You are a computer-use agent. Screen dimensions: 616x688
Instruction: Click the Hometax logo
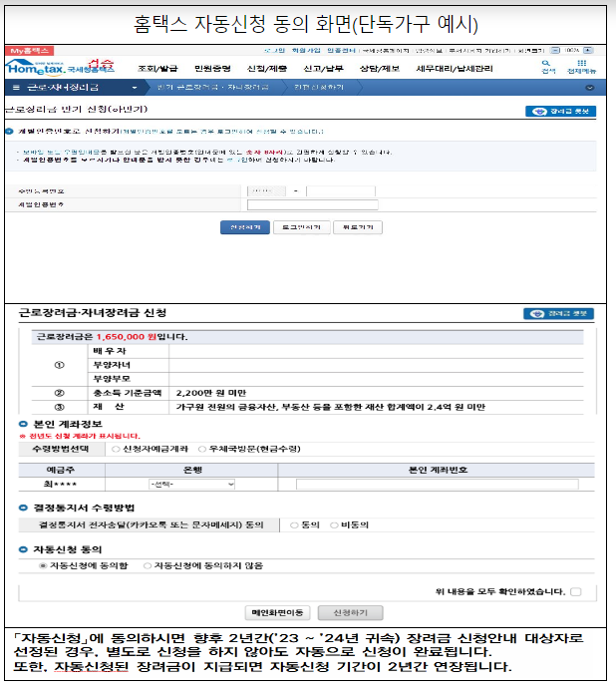tap(61, 67)
